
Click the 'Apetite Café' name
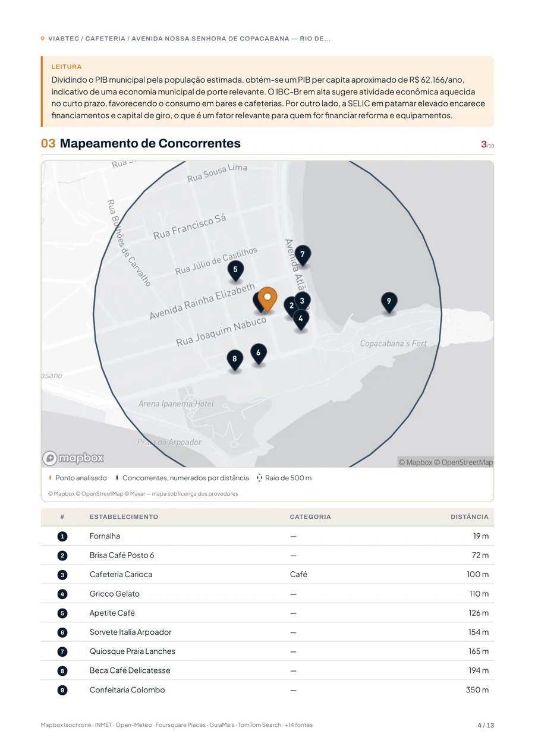(112, 613)
